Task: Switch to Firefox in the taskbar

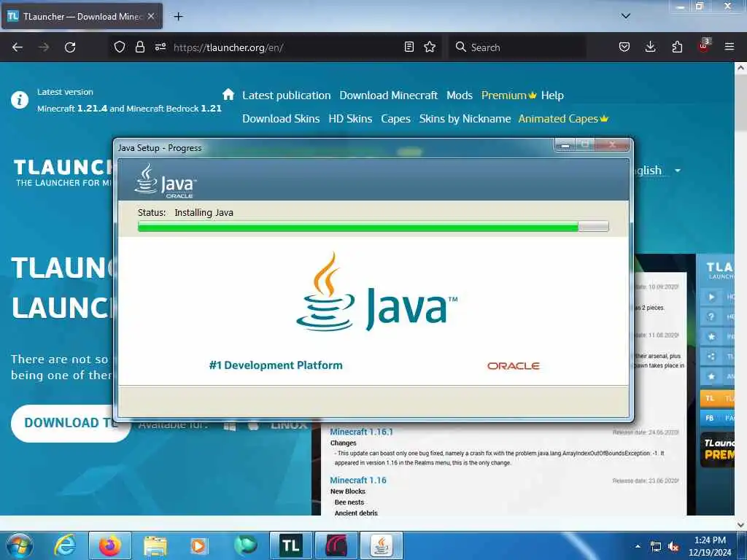Action: pyautogui.click(x=110, y=545)
